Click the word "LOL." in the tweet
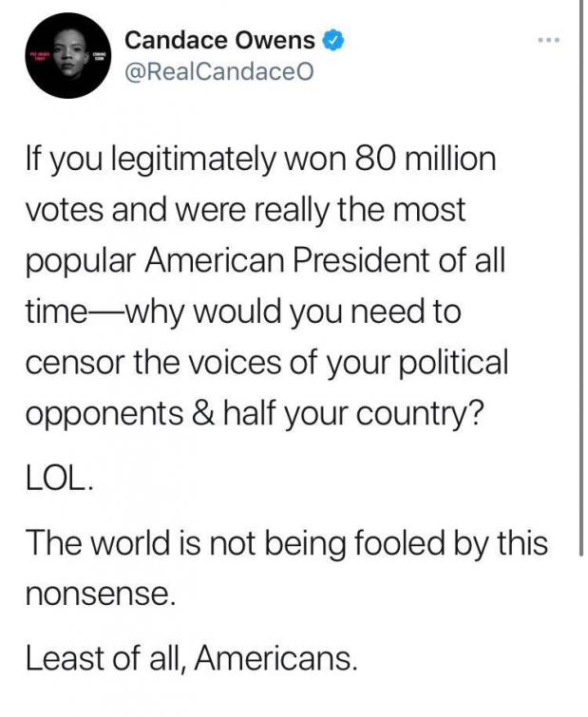Screen dimensions: 588x717 coord(60,479)
